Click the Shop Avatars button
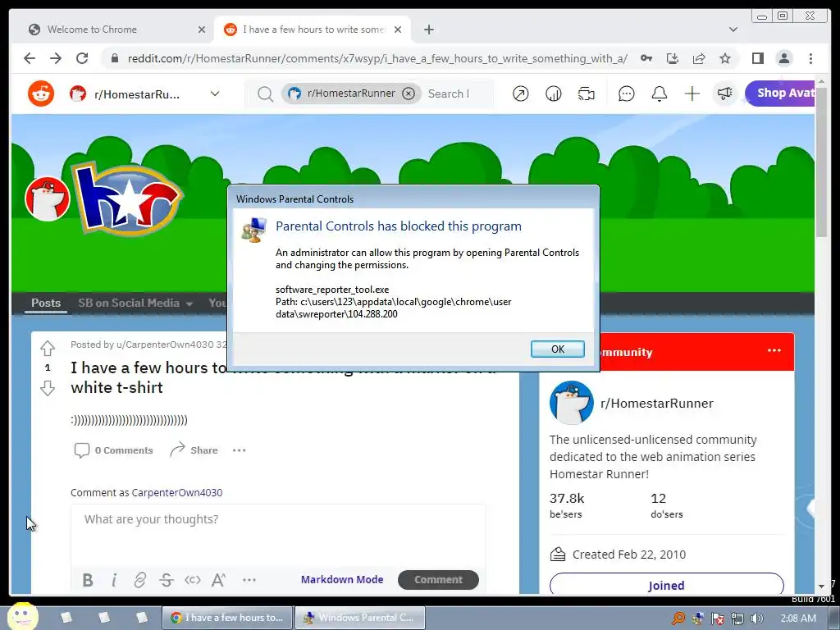 click(x=780, y=94)
